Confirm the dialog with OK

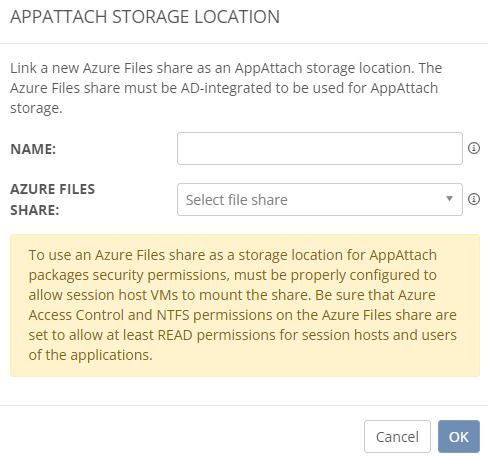click(x=459, y=436)
